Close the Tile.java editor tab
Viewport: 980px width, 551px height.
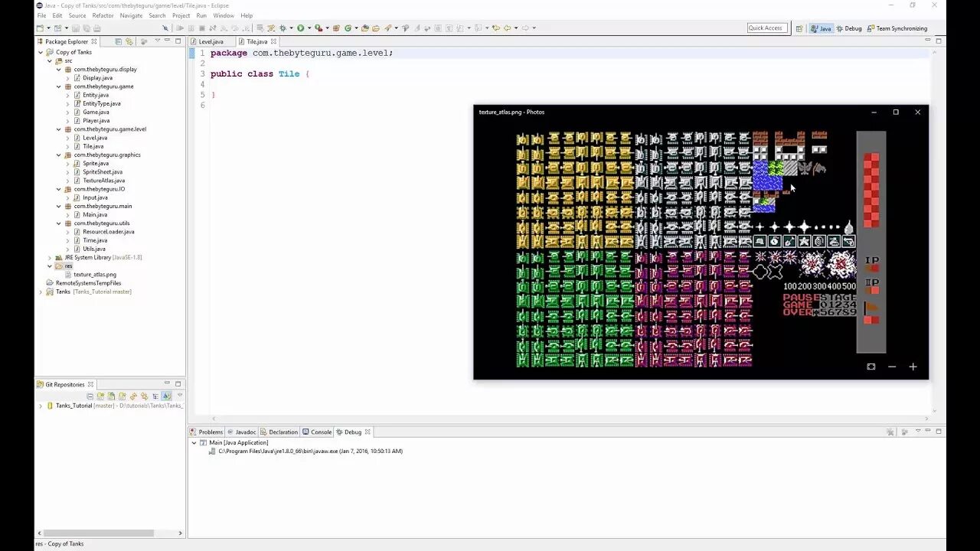273,41
